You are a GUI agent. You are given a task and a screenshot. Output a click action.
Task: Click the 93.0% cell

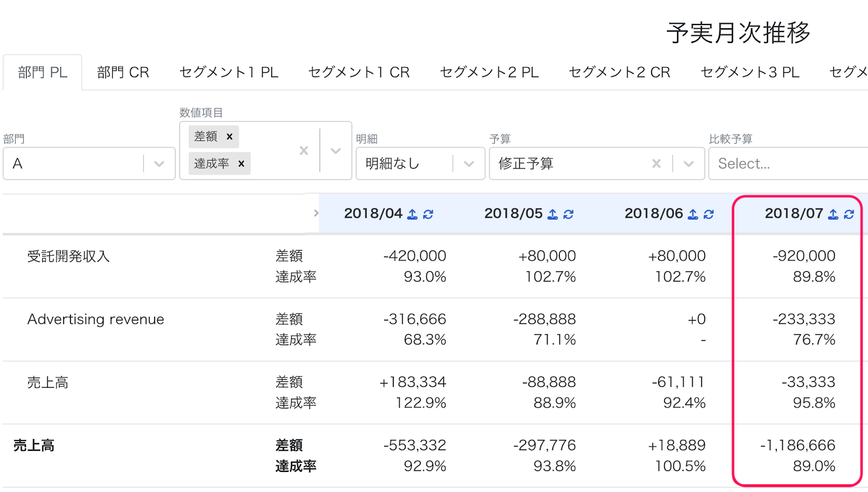(x=425, y=277)
